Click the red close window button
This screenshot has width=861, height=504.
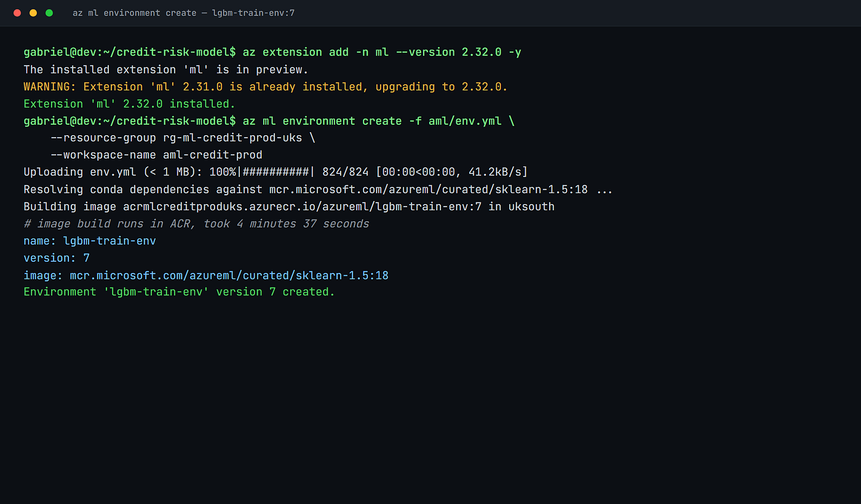point(17,13)
